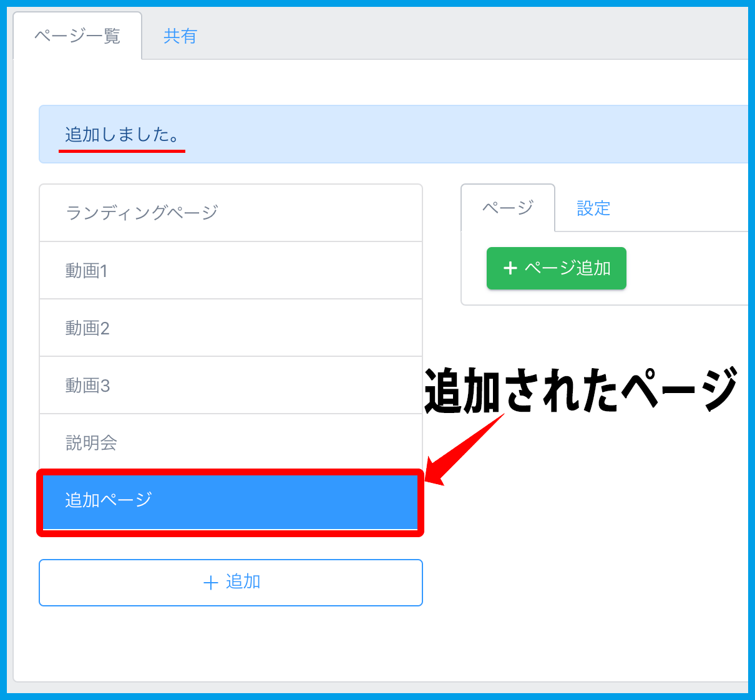The height and width of the screenshot is (700, 755).
Task: Select the ページ tab in right panel
Action: [x=507, y=208]
